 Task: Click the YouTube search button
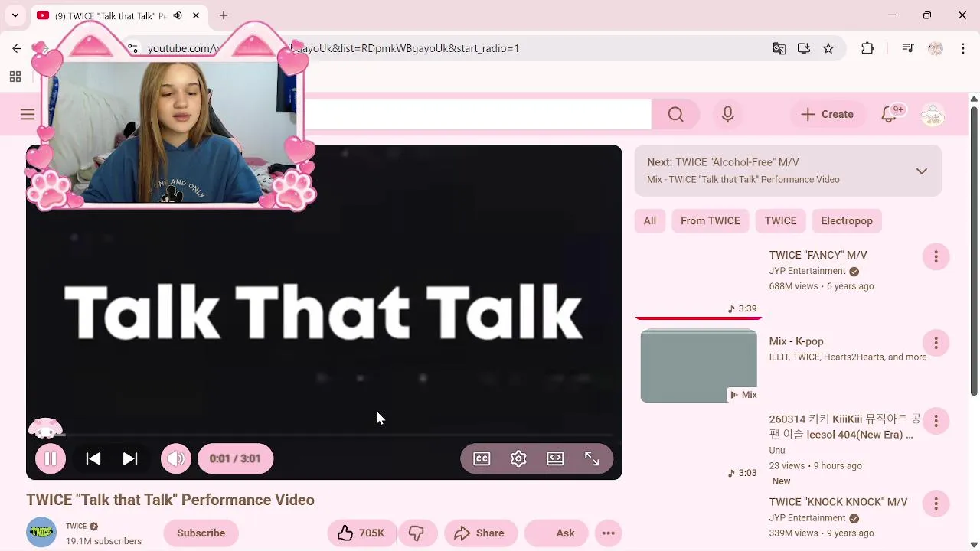(675, 114)
